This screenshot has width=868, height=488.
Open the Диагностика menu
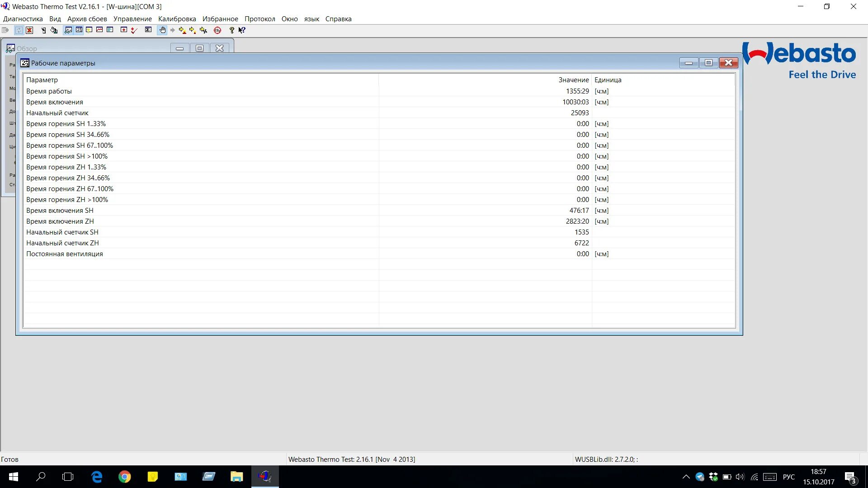point(23,19)
